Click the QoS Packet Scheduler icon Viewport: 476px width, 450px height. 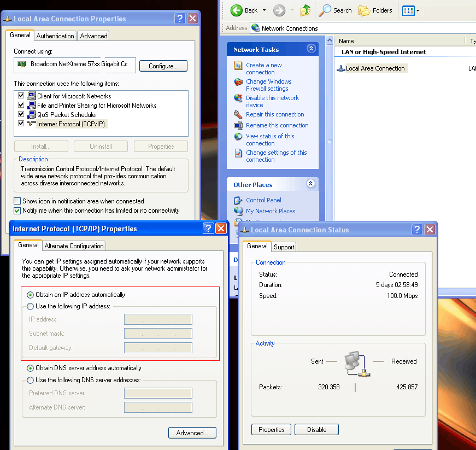point(32,114)
